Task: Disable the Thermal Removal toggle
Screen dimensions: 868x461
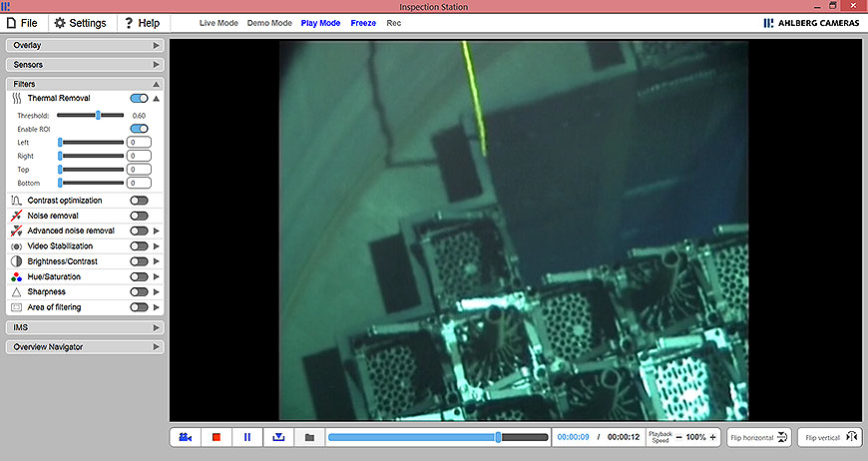Action: point(139,99)
